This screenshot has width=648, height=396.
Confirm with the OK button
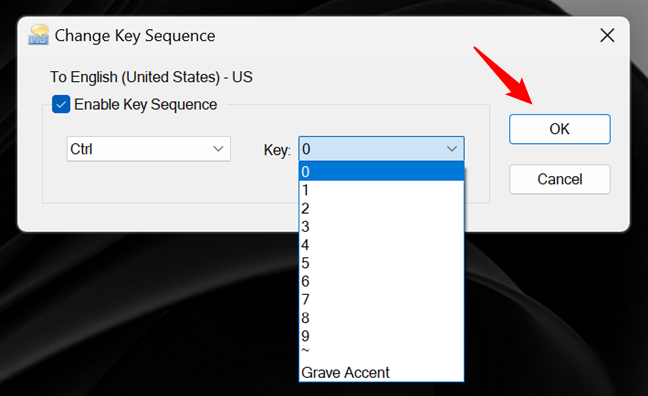[560, 129]
